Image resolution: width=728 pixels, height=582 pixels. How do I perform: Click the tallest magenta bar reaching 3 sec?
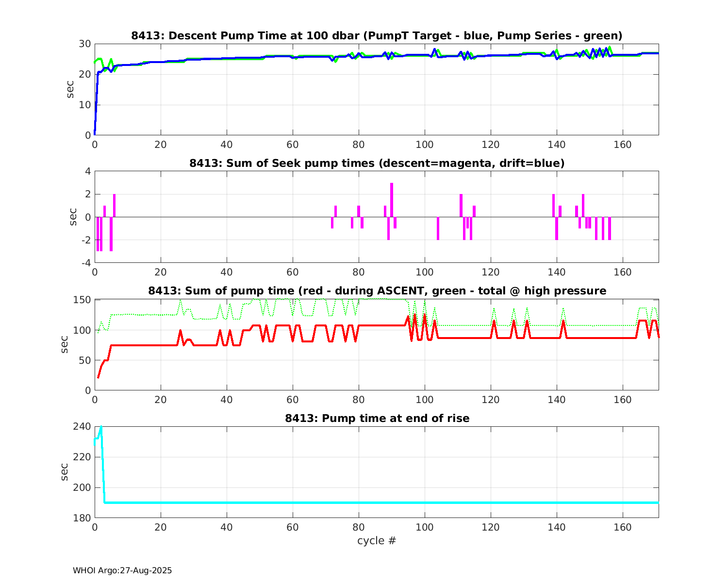(392, 199)
